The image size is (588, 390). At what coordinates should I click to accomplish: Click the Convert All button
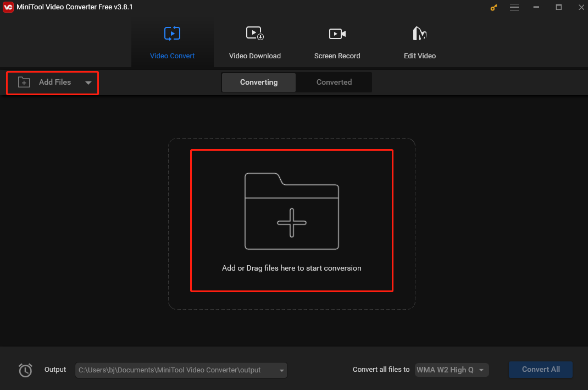tap(540, 369)
